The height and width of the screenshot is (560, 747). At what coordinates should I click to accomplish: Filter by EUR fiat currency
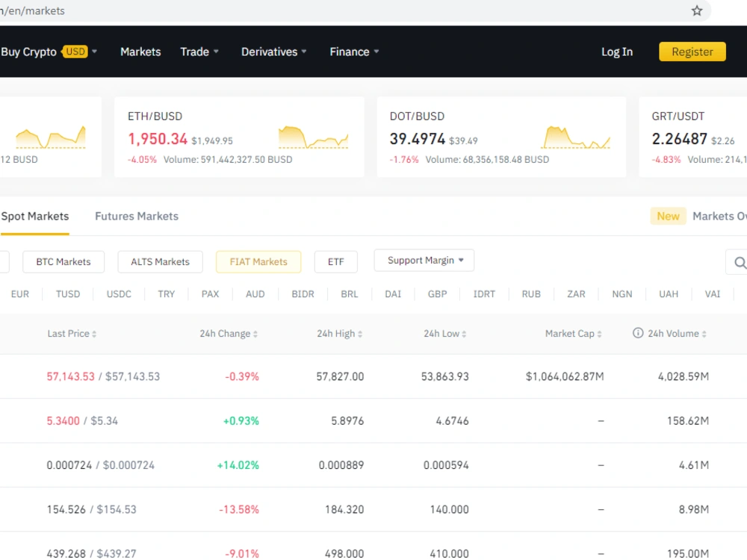tap(20, 293)
